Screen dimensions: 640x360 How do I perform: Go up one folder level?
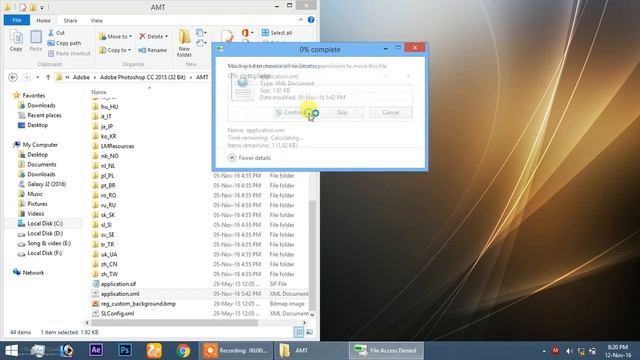click(48, 77)
